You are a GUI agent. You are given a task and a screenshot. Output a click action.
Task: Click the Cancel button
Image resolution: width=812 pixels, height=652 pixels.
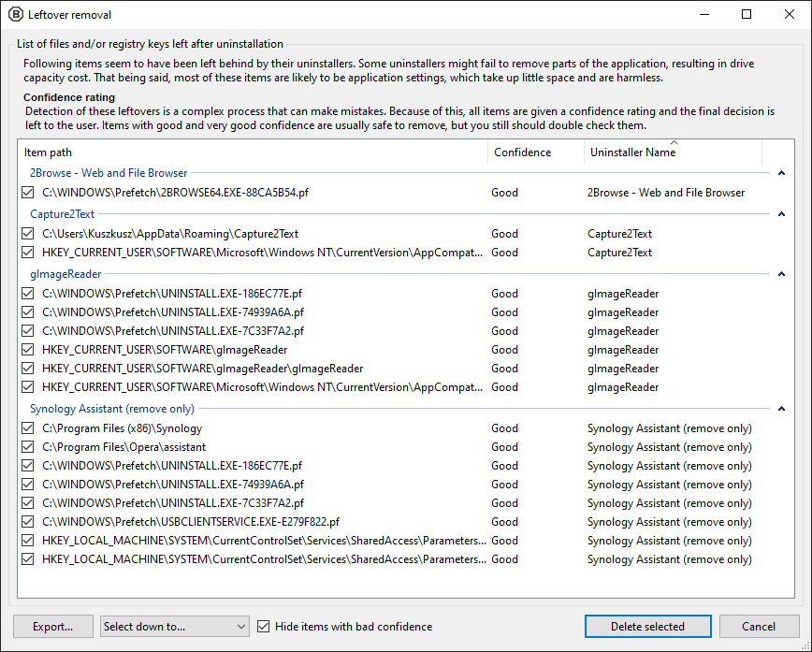tap(759, 627)
